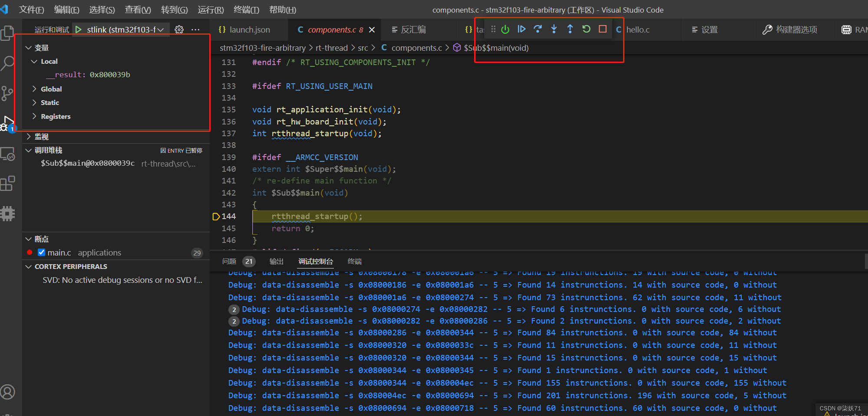Continue debugging execution

coord(521,29)
